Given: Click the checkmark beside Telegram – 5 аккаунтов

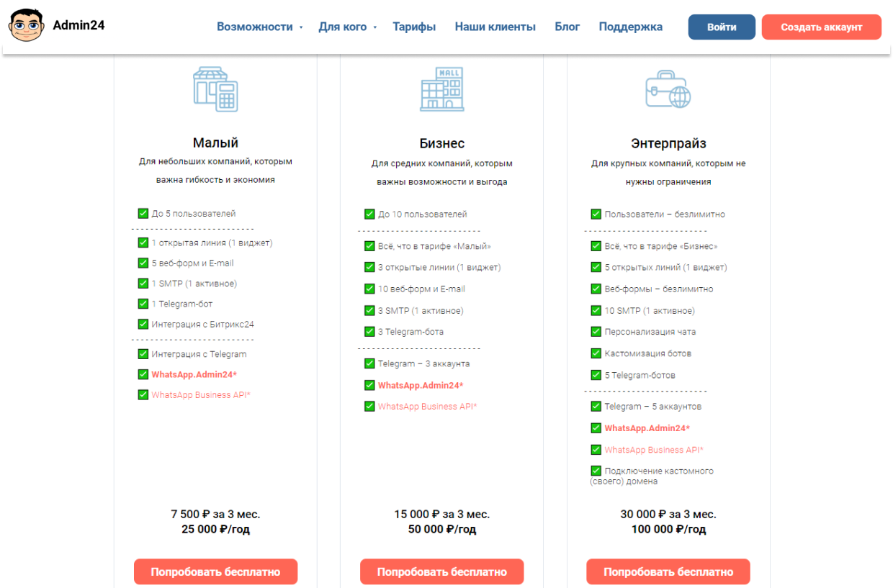Looking at the screenshot, I should 596,406.
